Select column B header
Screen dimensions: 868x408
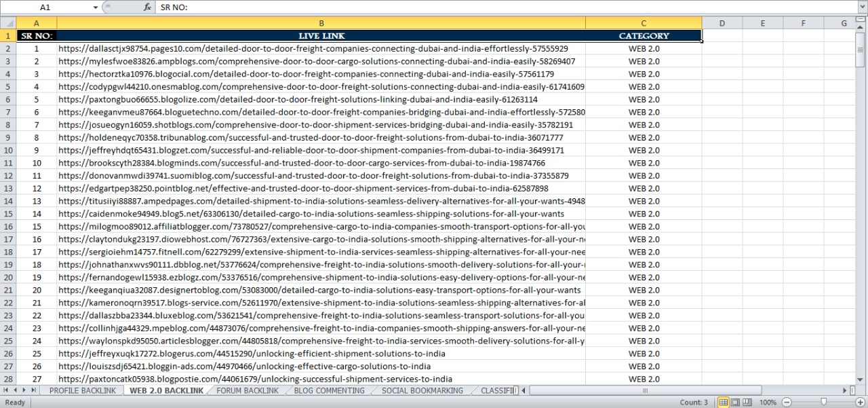(x=321, y=23)
